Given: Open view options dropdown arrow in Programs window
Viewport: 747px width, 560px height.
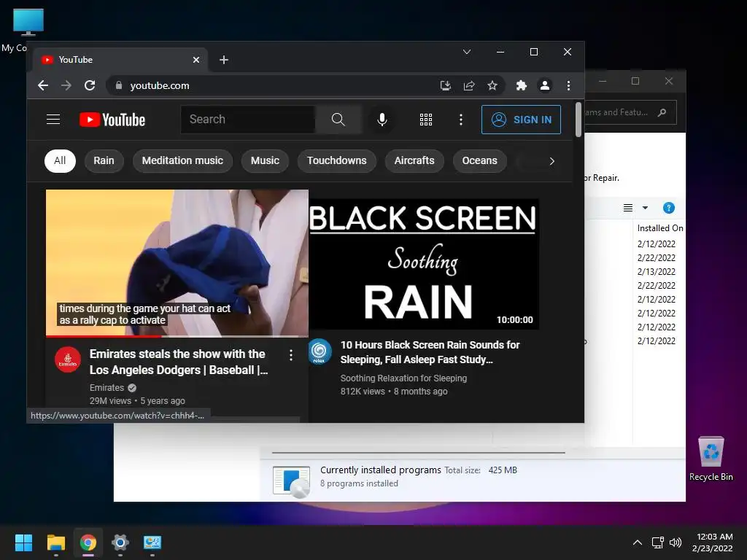Looking at the screenshot, I should (645, 208).
